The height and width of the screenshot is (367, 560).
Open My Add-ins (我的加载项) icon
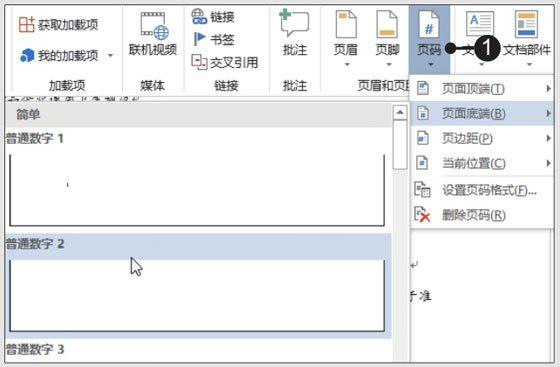(27, 55)
